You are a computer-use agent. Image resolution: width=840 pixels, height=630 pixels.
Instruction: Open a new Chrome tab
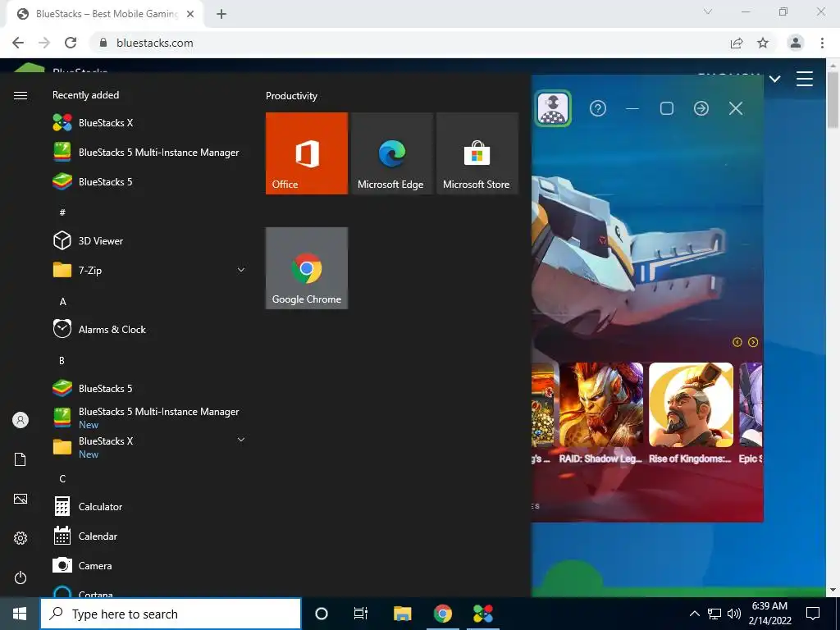coord(221,15)
